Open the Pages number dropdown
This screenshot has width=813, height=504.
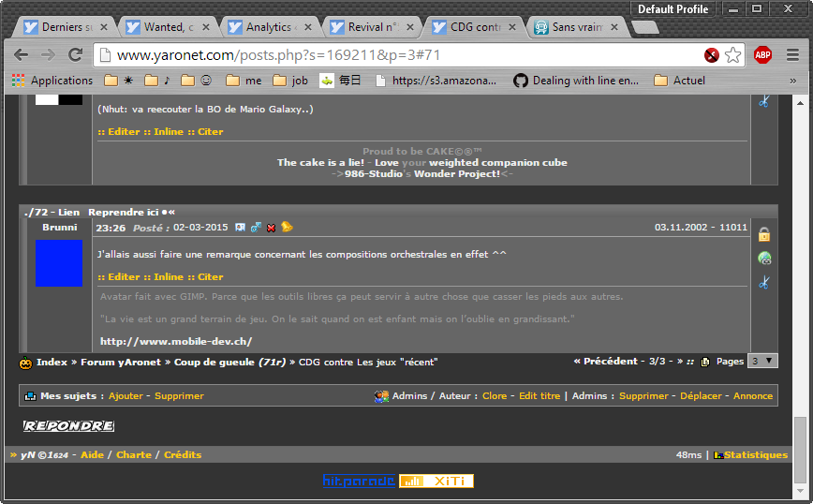pos(762,361)
